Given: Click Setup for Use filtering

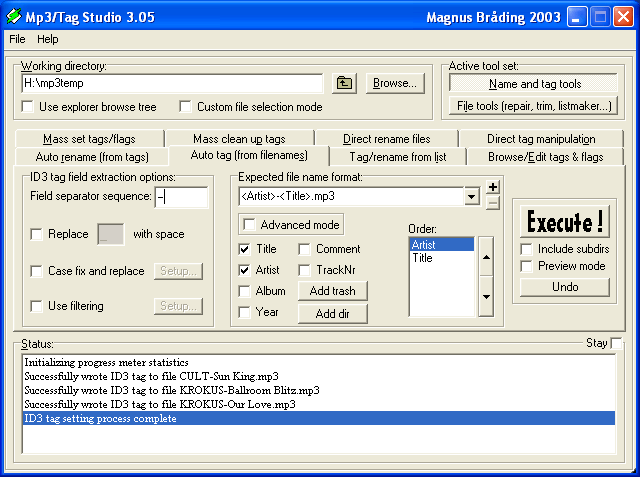Looking at the screenshot, I should pos(178,306).
